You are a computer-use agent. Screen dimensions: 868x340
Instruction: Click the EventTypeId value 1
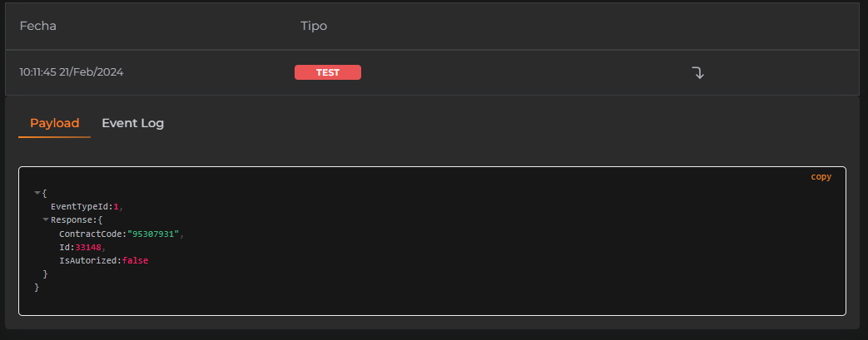click(115, 207)
